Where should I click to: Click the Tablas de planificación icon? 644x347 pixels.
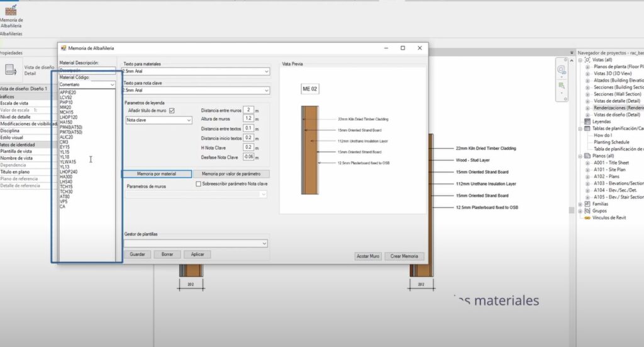[x=587, y=128]
